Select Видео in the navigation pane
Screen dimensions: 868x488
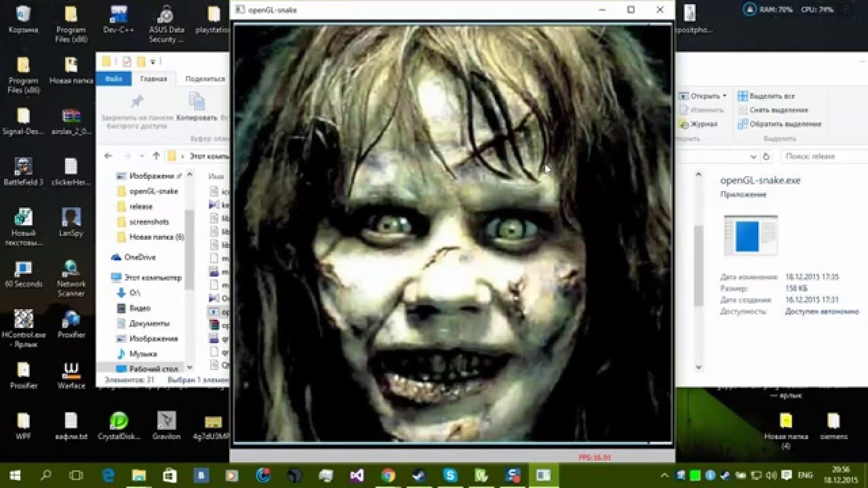[133, 308]
